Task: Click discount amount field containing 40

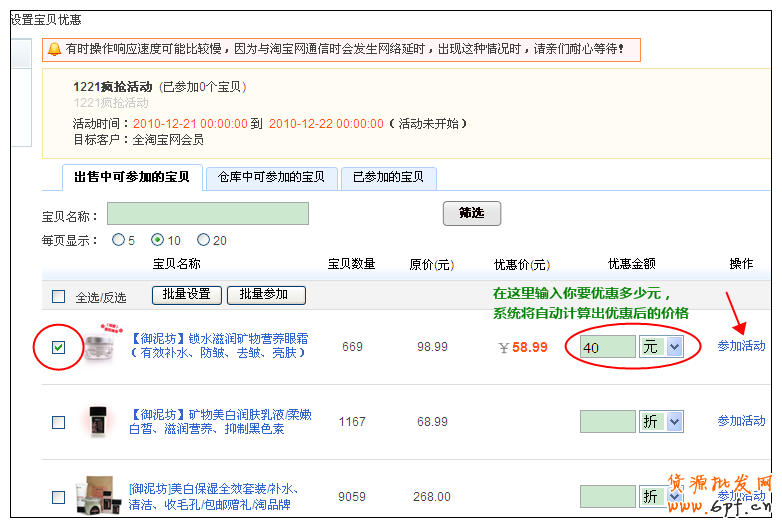Action: (607, 347)
